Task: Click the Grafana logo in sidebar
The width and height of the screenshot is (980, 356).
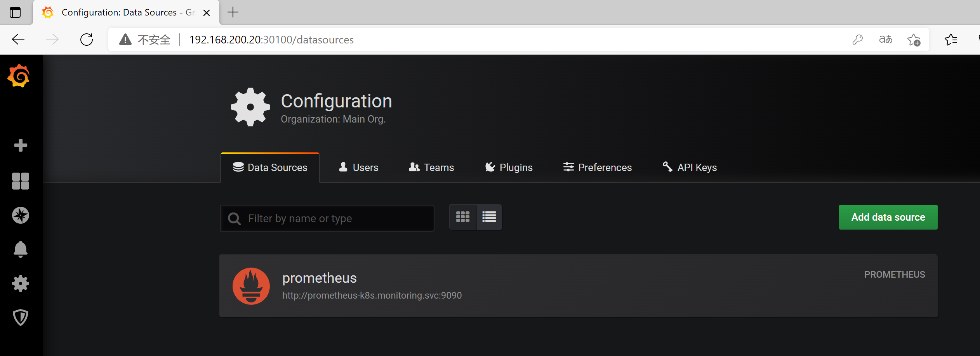Action: coord(19,76)
